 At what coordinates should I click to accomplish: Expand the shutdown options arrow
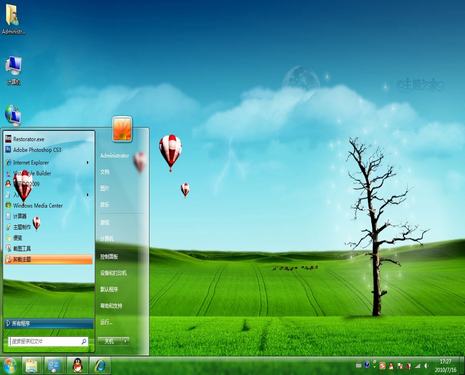tap(126, 341)
